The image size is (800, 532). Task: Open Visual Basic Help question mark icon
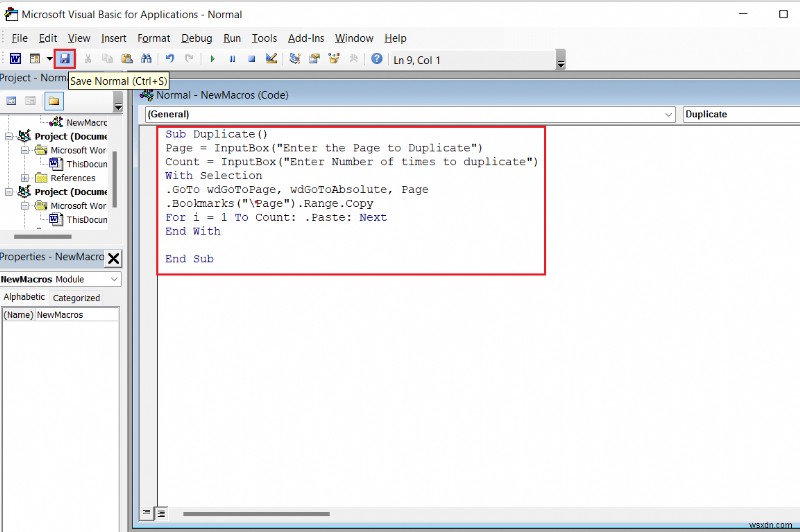pyautogui.click(x=377, y=59)
